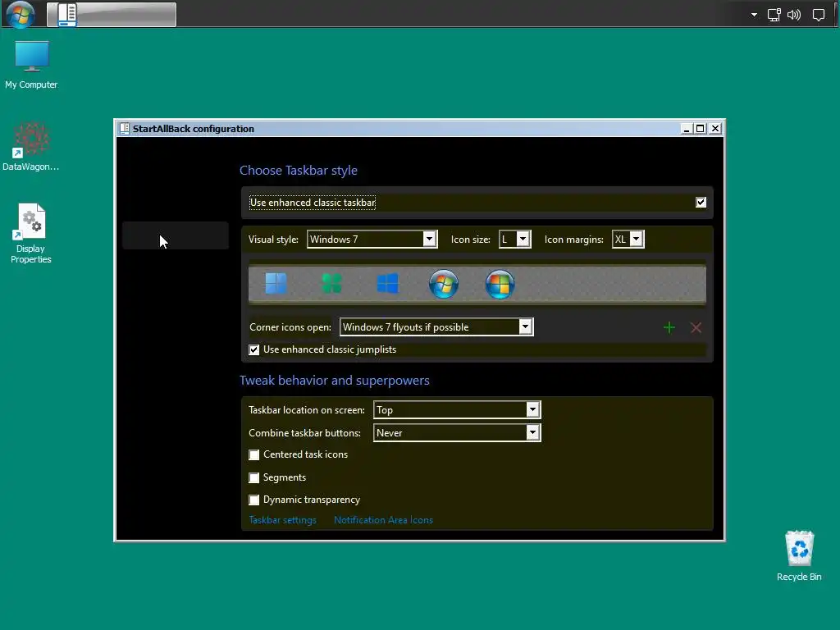Open the Corner icons open dropdown
Image resolution: width=840 pixels, height=630 pixels.
(436, 327)
